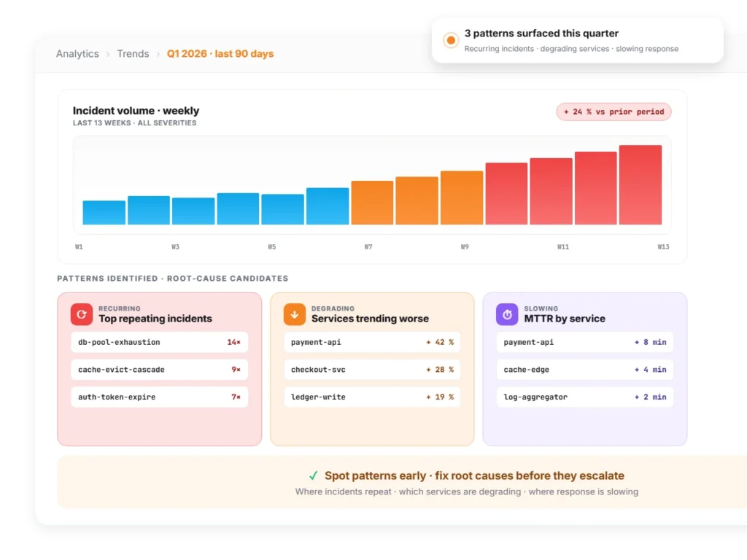Screen dimensions: 747x560
Task: Select the W1 blue bar
Action: click(104, 212)
